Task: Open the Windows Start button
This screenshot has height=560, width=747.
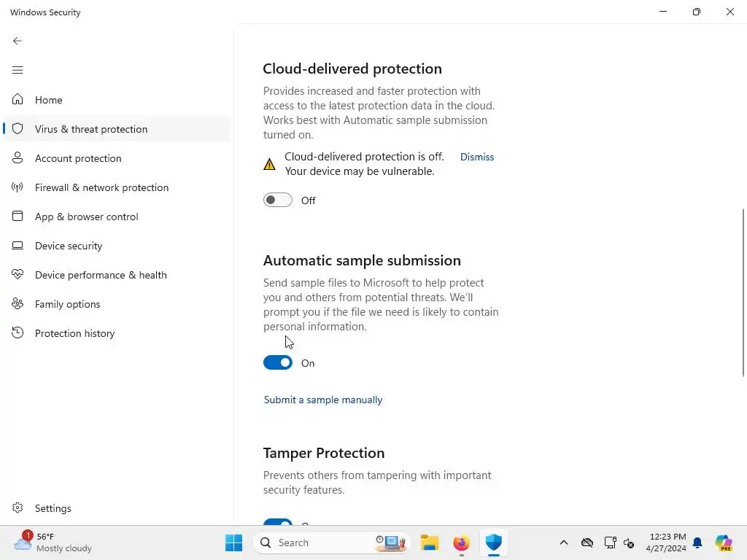Action: click(x=233, y=542)
